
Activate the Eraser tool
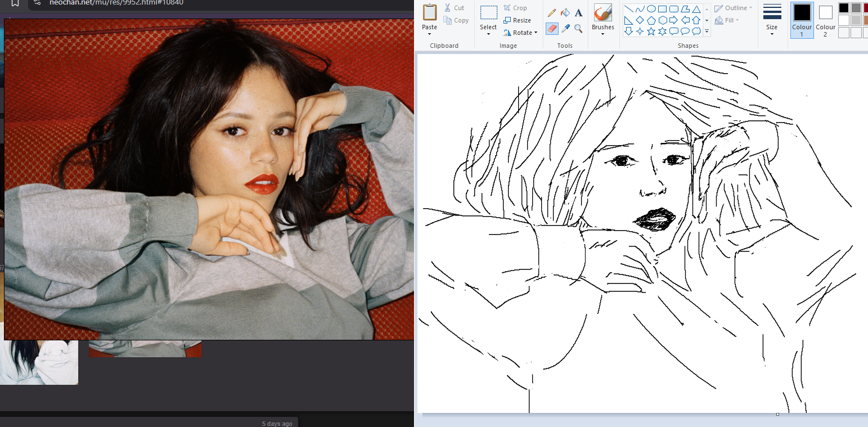click(552, 28)
